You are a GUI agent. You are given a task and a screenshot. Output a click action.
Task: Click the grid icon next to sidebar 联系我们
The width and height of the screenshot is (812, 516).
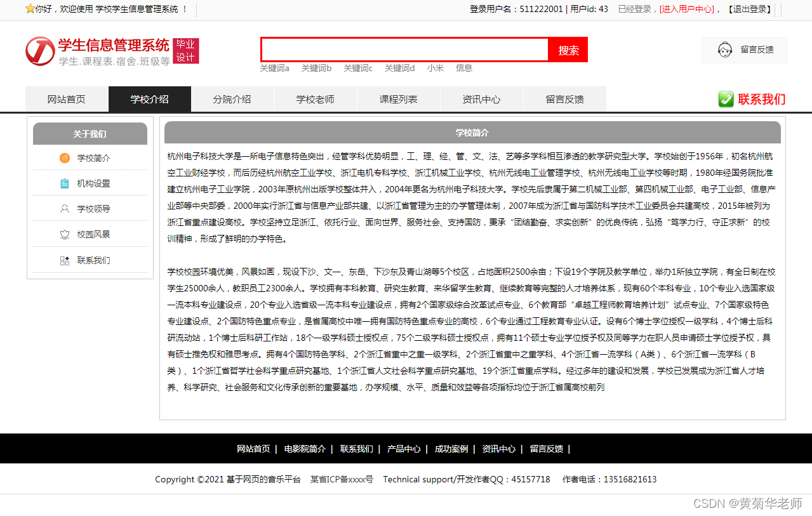[x=65, y=260]
